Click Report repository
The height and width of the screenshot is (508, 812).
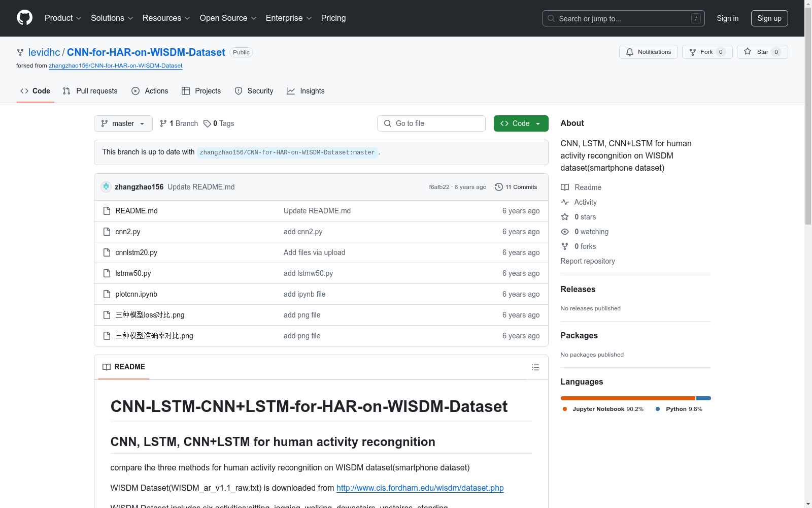tap(588, 261)
